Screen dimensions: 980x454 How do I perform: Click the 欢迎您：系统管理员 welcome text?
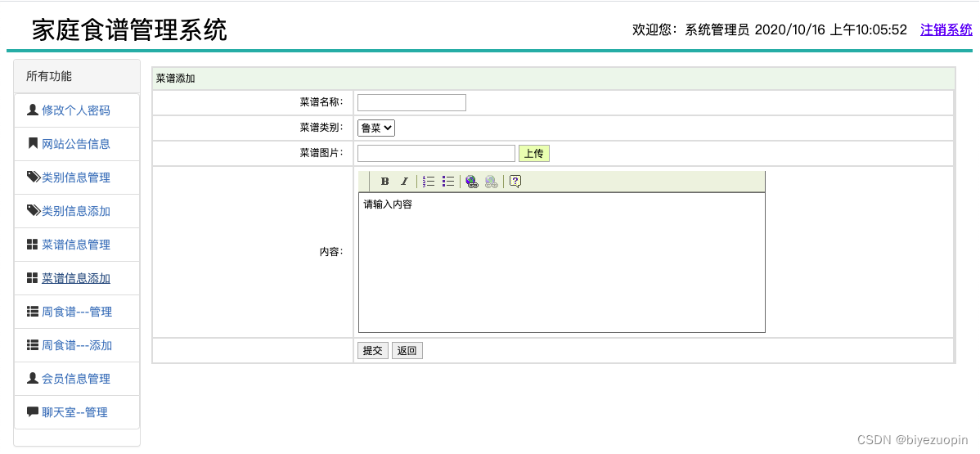690,29
